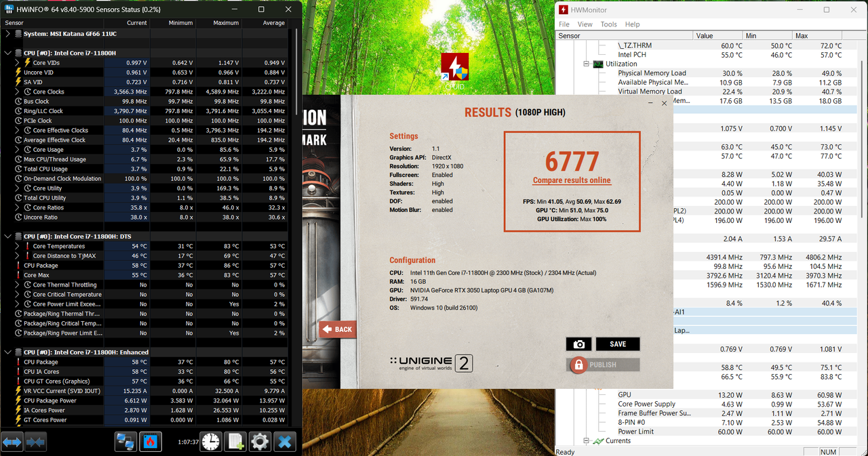
Task: Click the Currents green wave icon
Action: (x=598, y=441)
